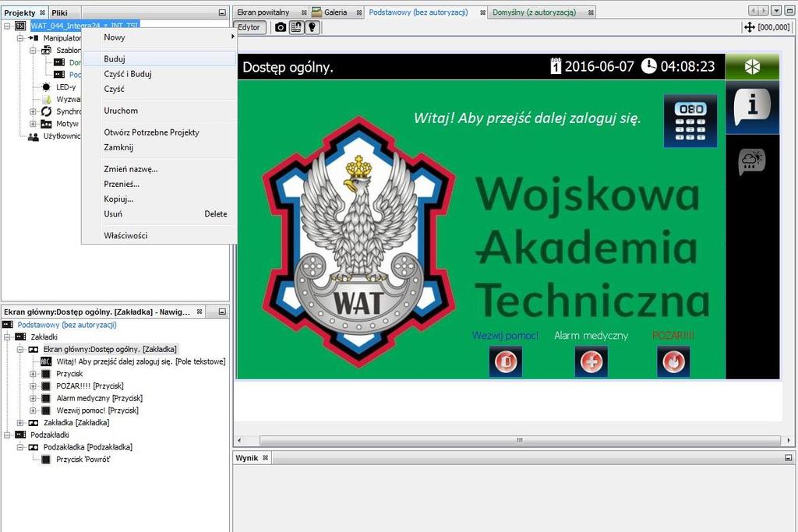This screenshot has width=798, height=532.
Task: Switch to the Pliki tab
Action: point(59,12)
